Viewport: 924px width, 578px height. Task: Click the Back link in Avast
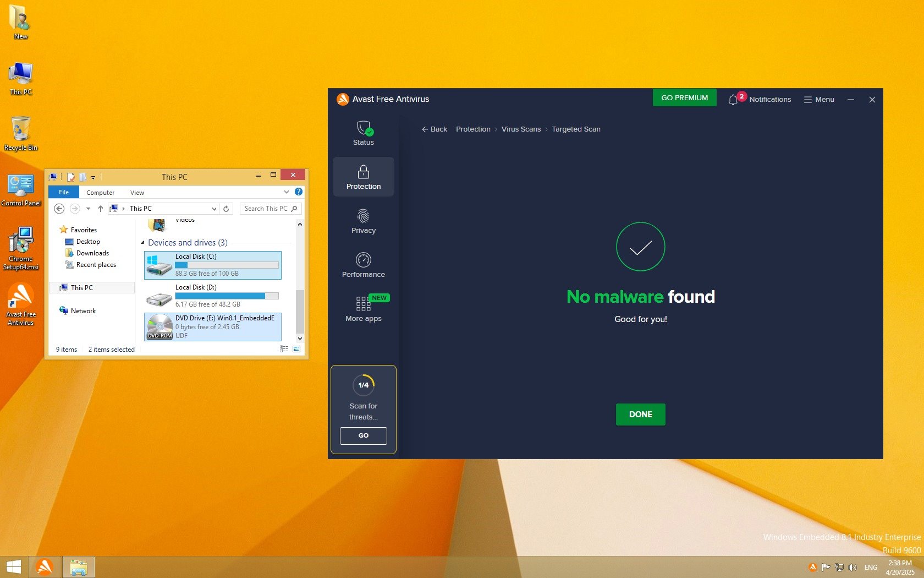tap(435, 129)
